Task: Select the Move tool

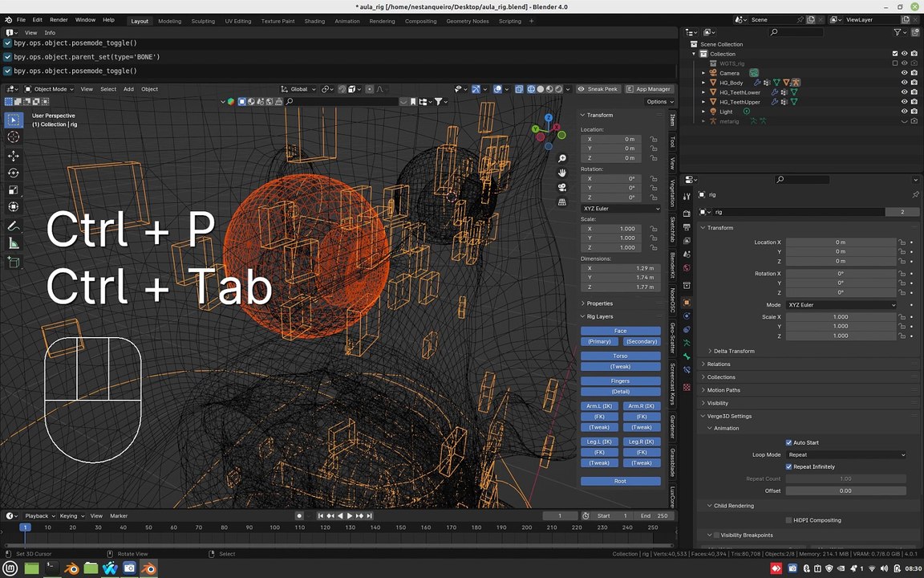Action: (14, 156)
